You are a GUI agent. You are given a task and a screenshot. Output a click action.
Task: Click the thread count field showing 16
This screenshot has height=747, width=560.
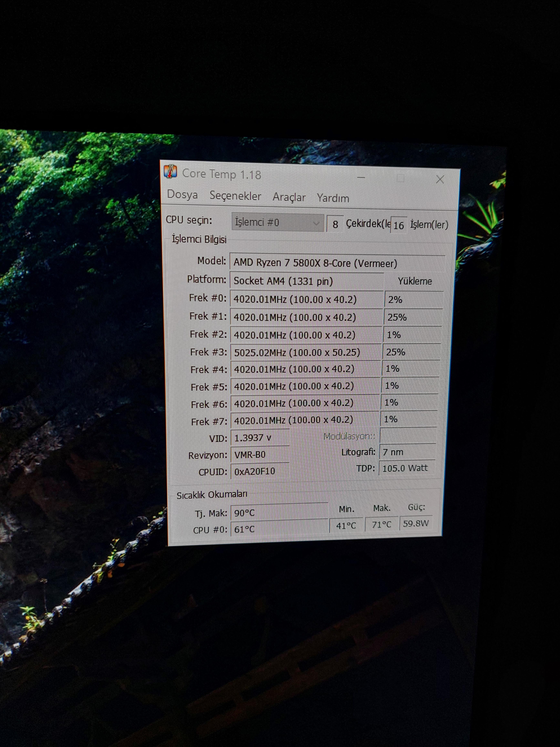tap(399, 225)
